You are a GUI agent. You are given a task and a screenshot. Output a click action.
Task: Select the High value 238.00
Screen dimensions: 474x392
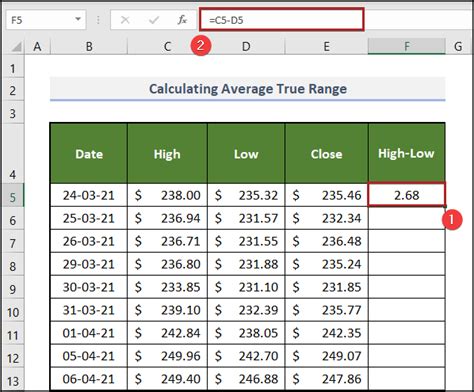click(167, 195)
